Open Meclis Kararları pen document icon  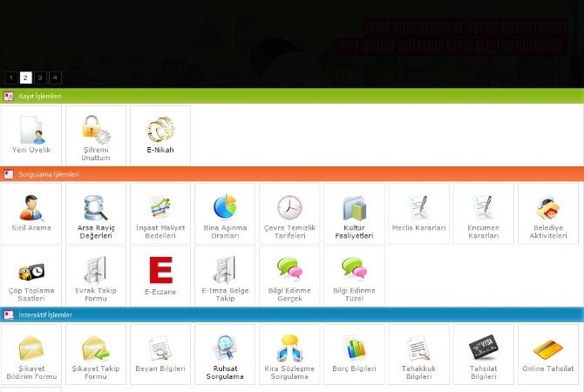coord(418,207)
